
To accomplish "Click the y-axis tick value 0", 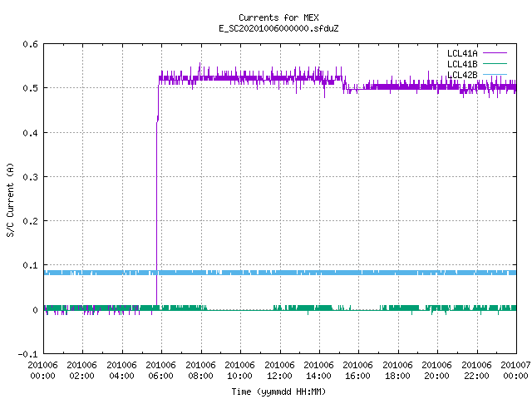I will [x=35, y=310].
